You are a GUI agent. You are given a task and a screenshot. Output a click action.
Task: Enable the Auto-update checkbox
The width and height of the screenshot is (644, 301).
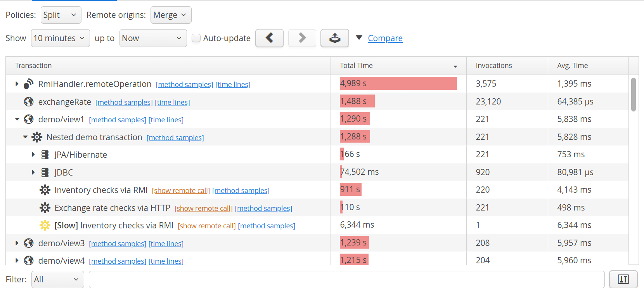(196, 38)
